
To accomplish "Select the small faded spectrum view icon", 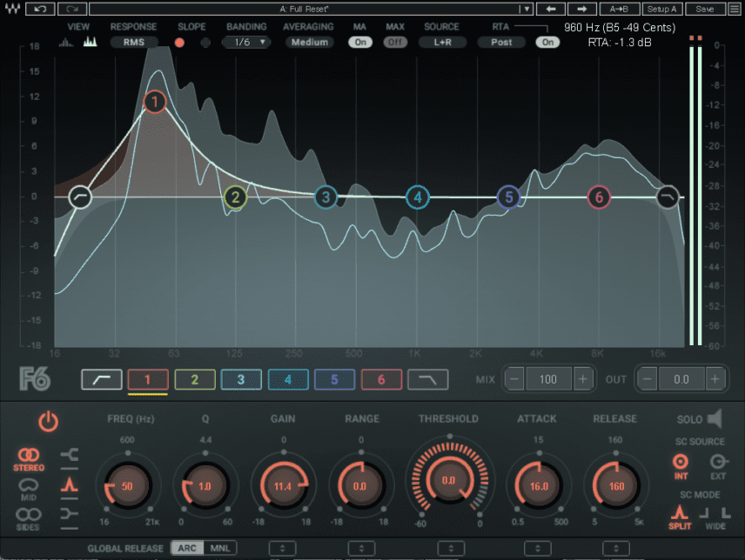I will click(66, 43).
